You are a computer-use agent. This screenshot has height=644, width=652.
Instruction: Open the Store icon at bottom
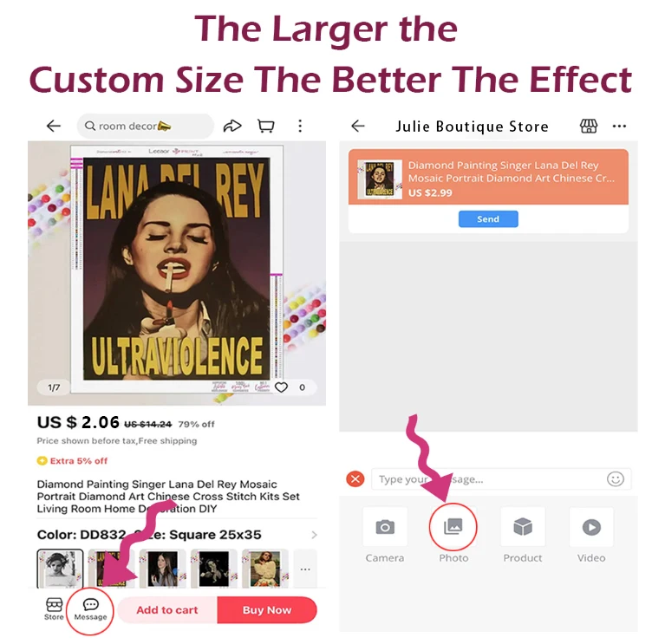point(54,609)
